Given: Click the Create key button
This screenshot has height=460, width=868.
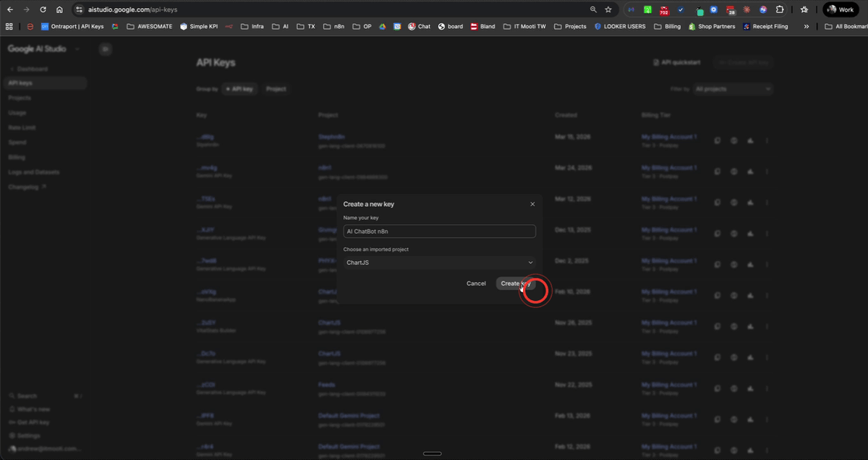Looking at the screenshot, I should pyautogui.click(x=516, y=284).
